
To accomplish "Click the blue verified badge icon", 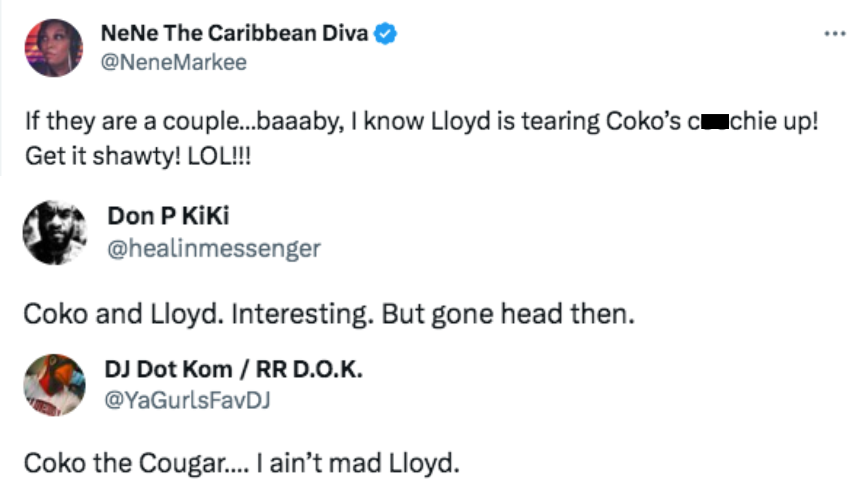I will click(x=385, y=34).
